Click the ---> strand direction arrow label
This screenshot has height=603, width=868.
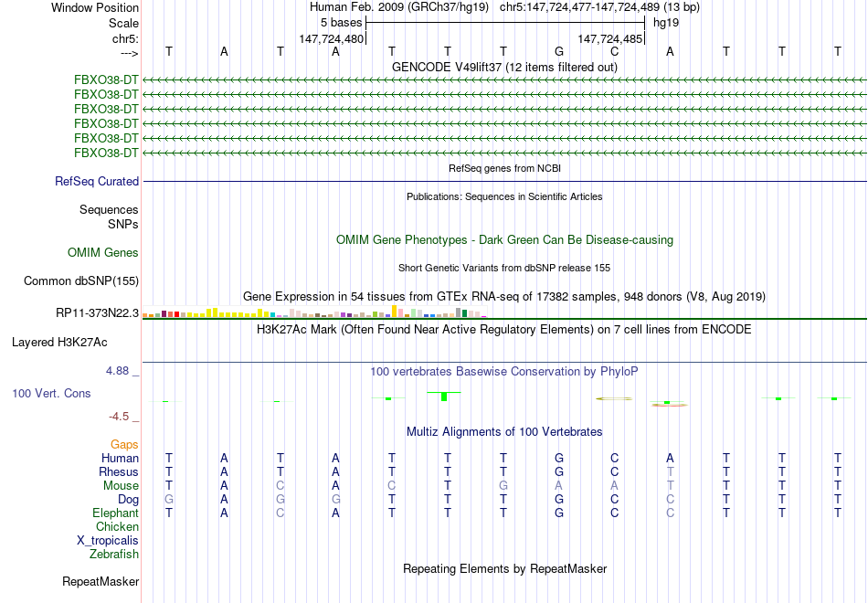tap(130, 53)
